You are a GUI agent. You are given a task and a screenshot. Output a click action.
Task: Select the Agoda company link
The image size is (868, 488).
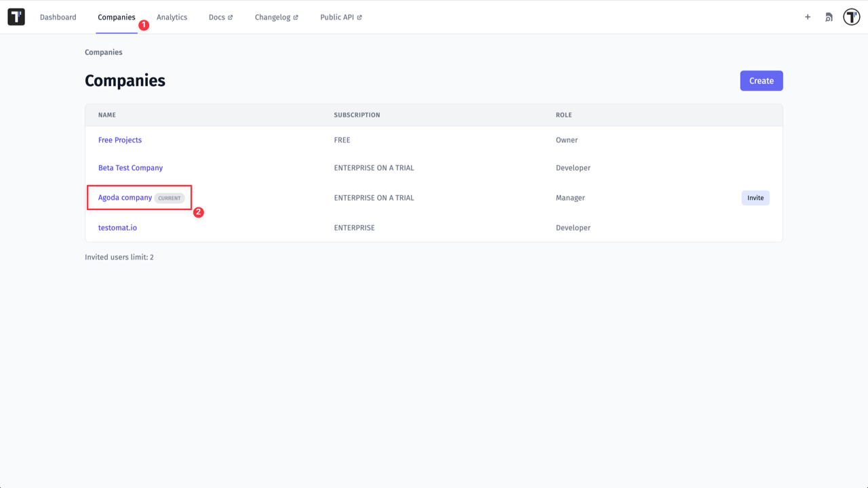pos(124,197)
